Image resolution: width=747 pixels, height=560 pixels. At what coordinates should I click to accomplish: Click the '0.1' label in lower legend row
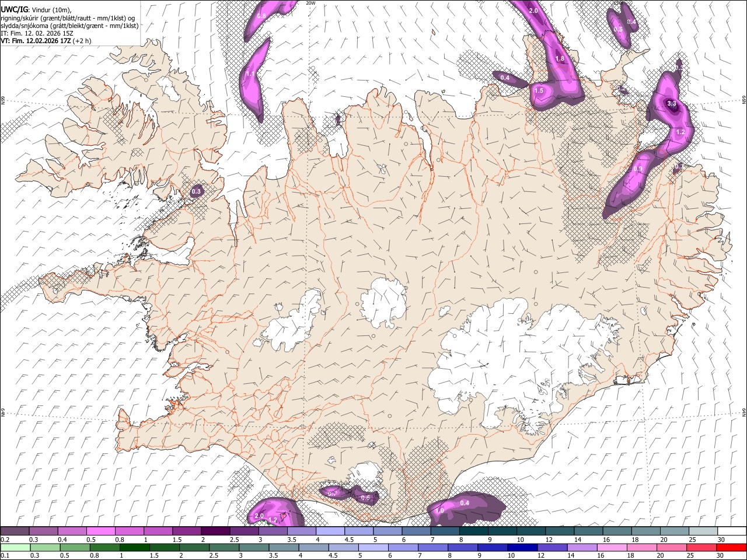point(5,555)
